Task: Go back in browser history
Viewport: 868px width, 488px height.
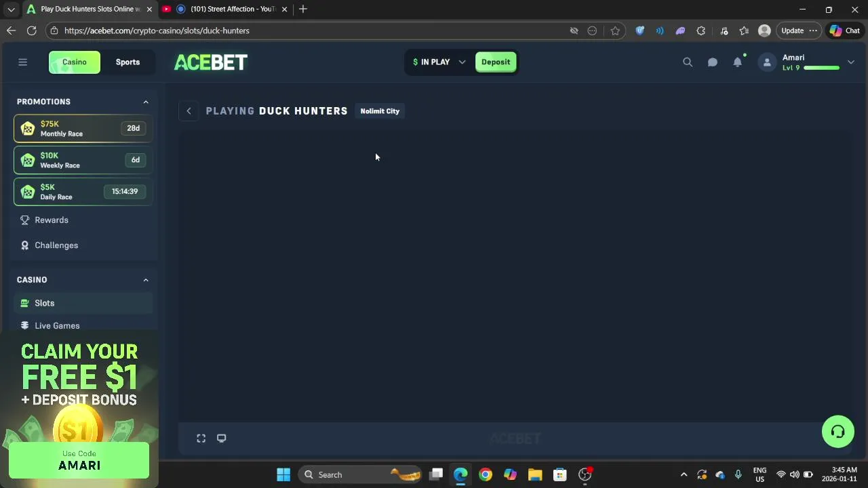Action: click(x=11, y=30)
